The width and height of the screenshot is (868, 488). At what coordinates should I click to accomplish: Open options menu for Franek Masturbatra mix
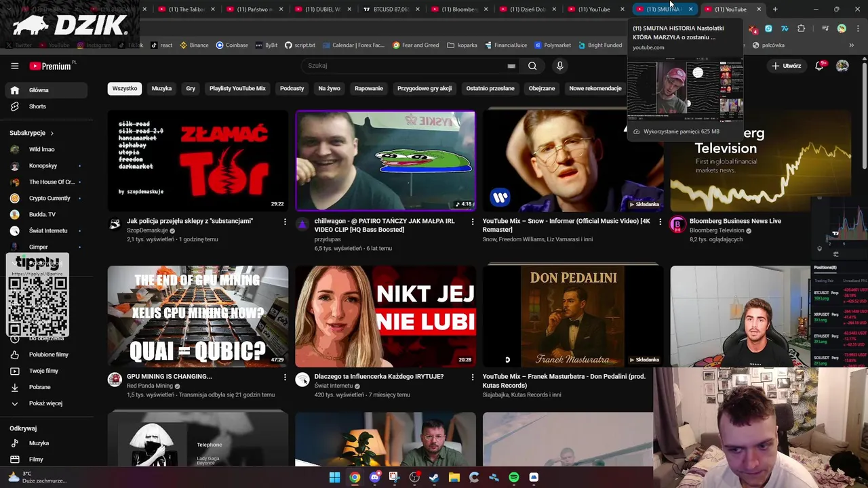660,377
